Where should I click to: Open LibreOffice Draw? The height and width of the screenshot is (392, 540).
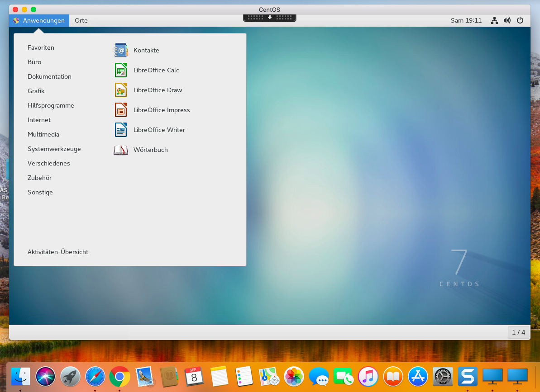[x=157, y=90]
